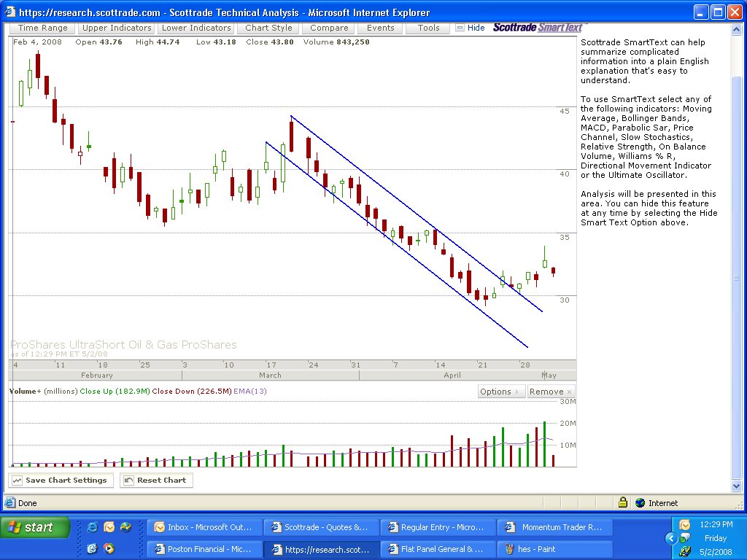The image size is (747, 560).
Task: Click the padlock security icon in the status bar
Action: 623,502
